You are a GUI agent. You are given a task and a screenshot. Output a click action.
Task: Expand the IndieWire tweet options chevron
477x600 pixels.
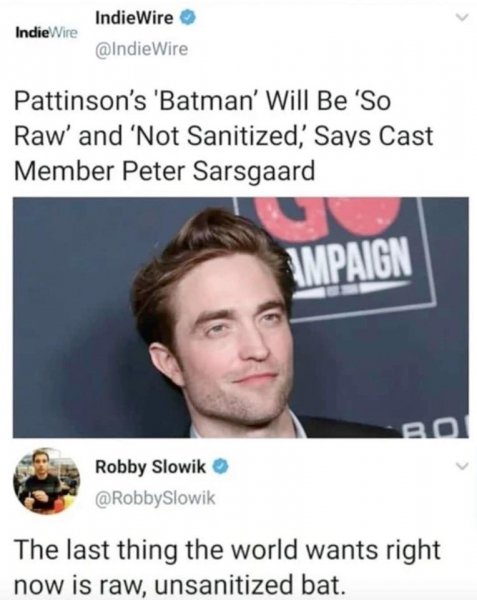click(x=463, y=18)
